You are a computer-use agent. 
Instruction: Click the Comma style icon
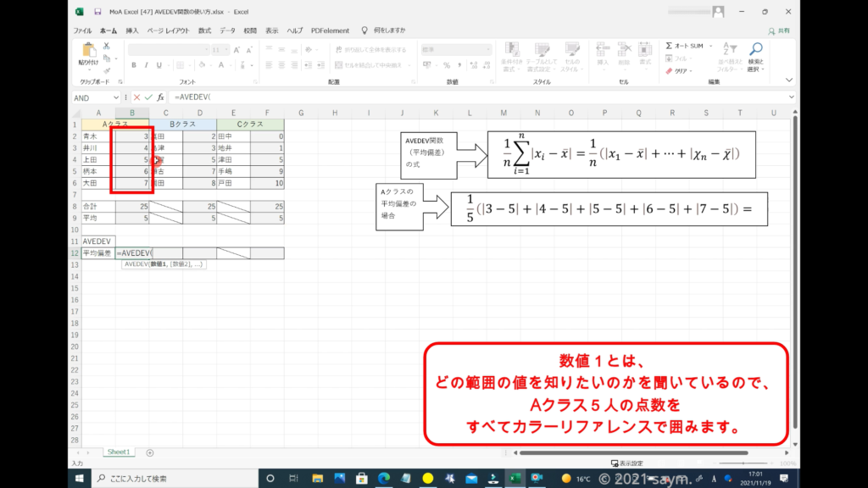[459, 65]
